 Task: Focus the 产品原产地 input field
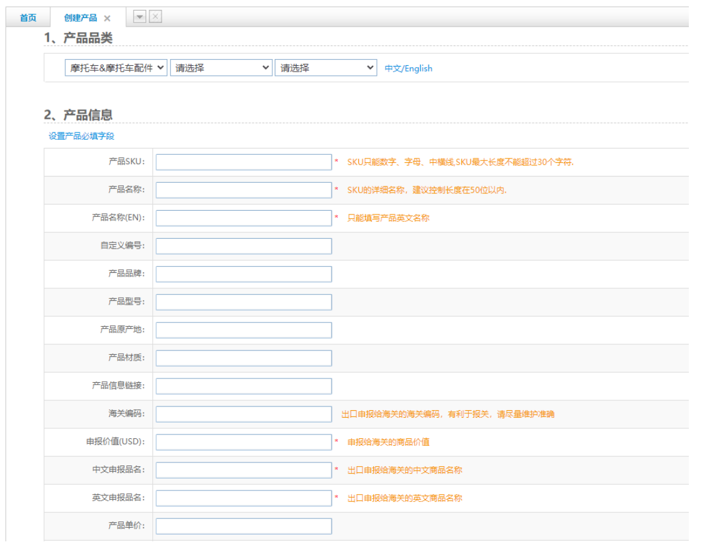point(244,330)
